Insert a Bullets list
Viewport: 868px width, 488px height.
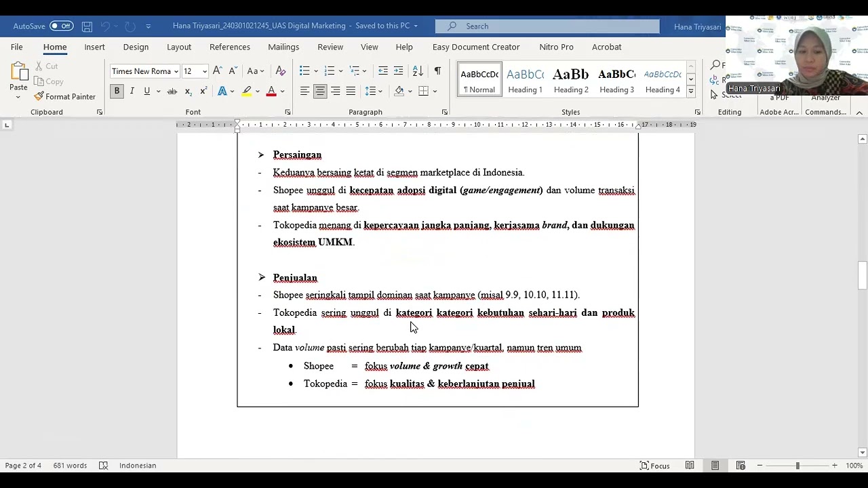(304, 70)
